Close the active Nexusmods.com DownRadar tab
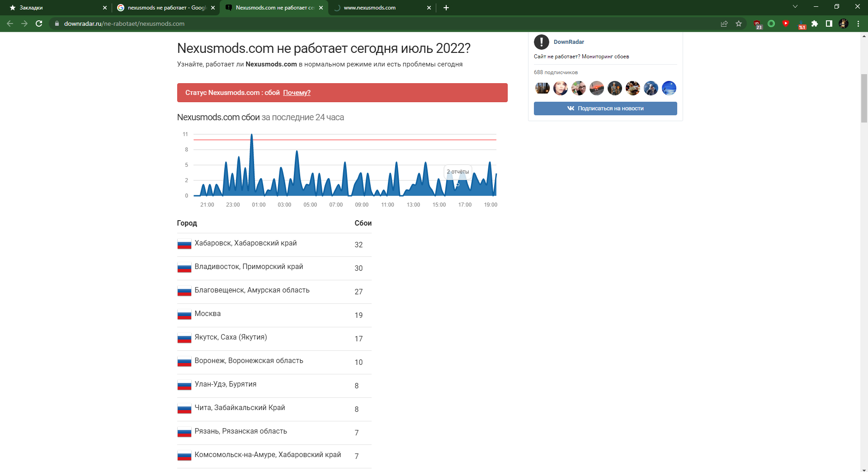Viewport: 868px width, 472px height. click(x=321, y=8)
